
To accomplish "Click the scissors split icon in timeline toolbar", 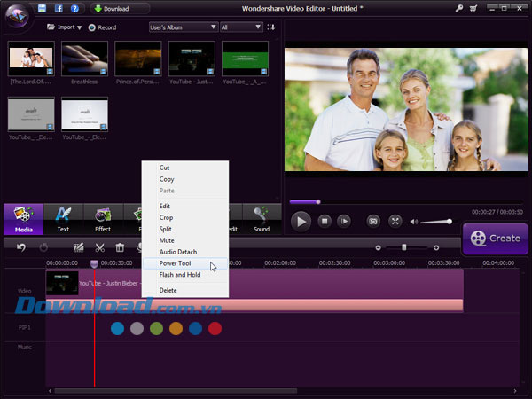I will [100, 247].
